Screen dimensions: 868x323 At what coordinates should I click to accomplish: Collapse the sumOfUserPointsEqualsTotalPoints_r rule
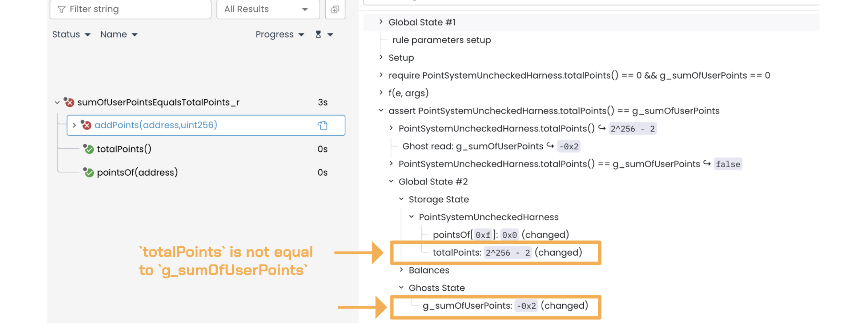[57, 103]
